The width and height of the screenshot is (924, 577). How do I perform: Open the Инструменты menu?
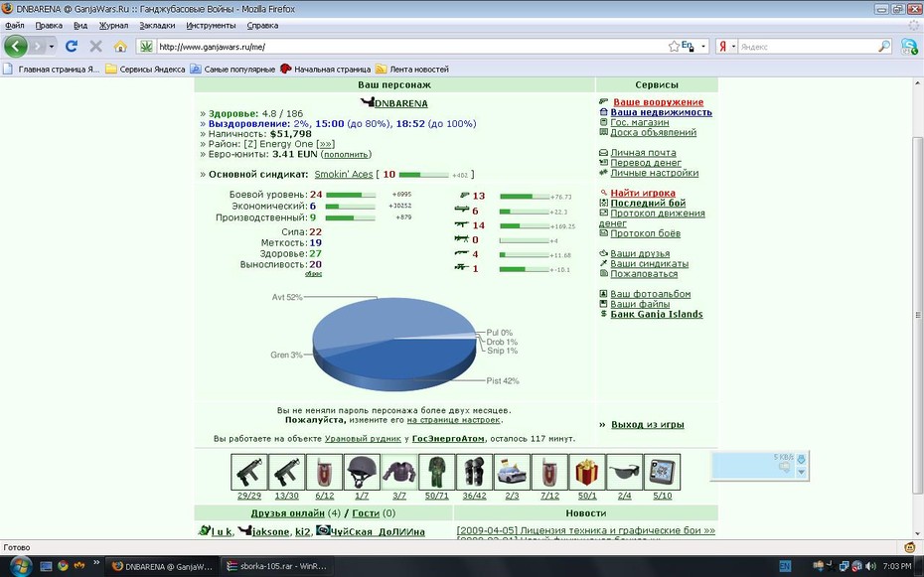(211, 25)
